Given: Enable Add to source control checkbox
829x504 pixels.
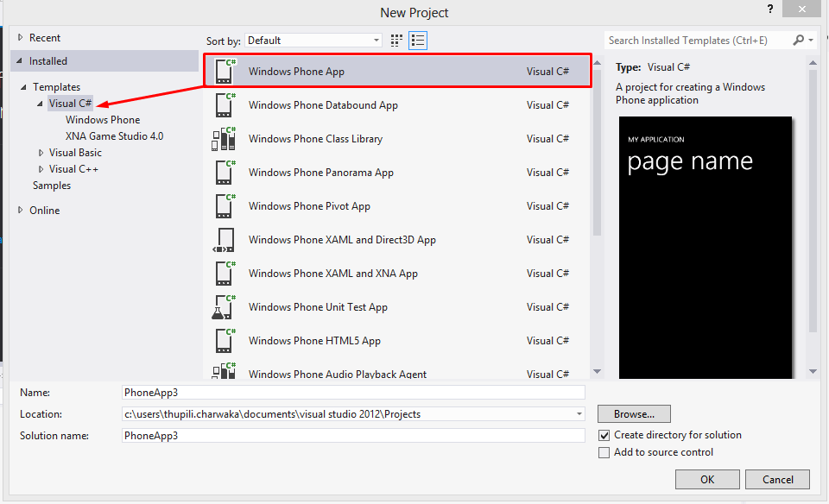Looking at the screenshot, I should pos(604,453).
